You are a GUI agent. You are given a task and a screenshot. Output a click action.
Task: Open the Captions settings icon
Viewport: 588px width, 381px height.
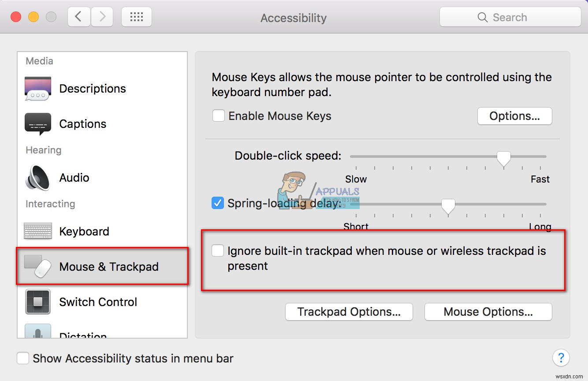[x=37, y=124]
